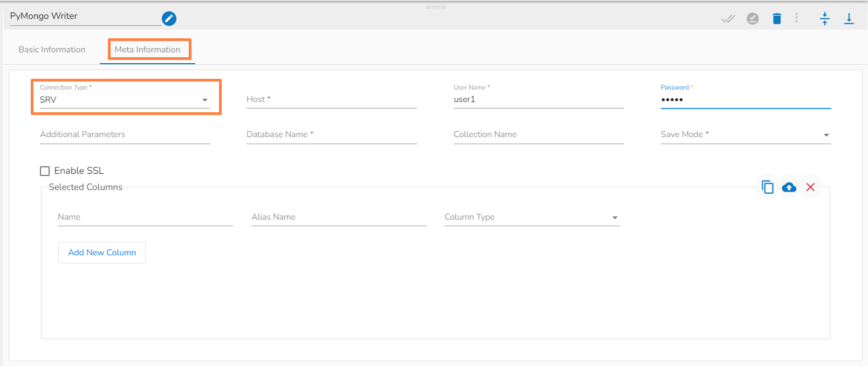Viewport: 868px width, 366px height.
Task: Click the gray double-checkmark validate icon
Action: (x=728, y=19)
